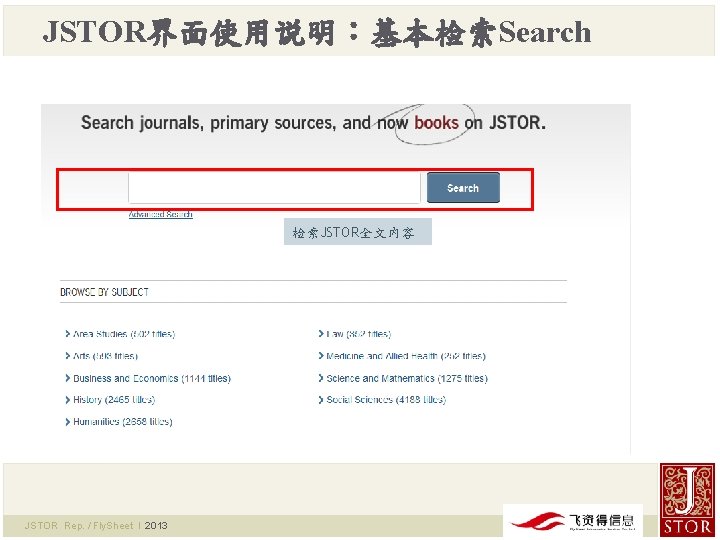This screenshot has height=540, width=720.
Task: Expand chevron beside Arts
Action: coord(68,356)
